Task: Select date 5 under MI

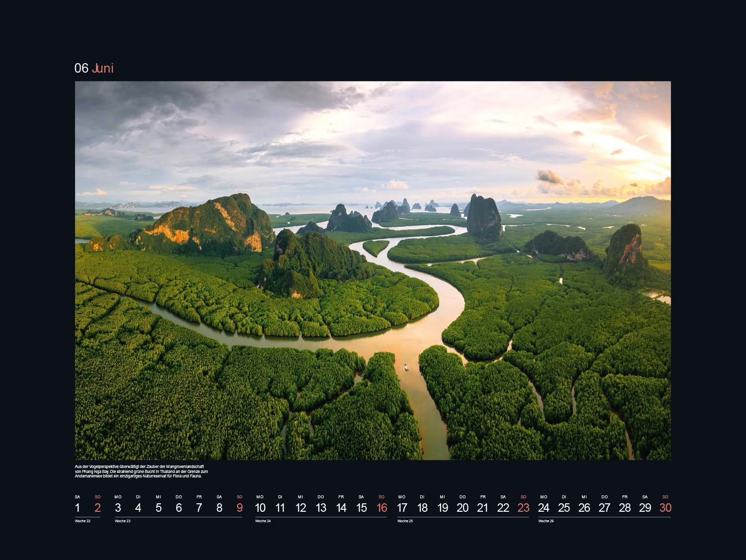Action: (x=159, y=508)
